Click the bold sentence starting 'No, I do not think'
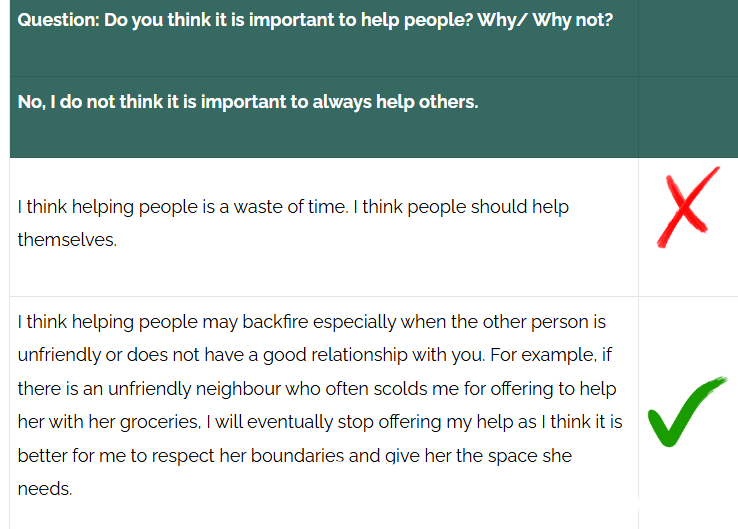Image resolution: width=738 pixels, height=529 pixels. pyautogui.click(x=248, y=102)
